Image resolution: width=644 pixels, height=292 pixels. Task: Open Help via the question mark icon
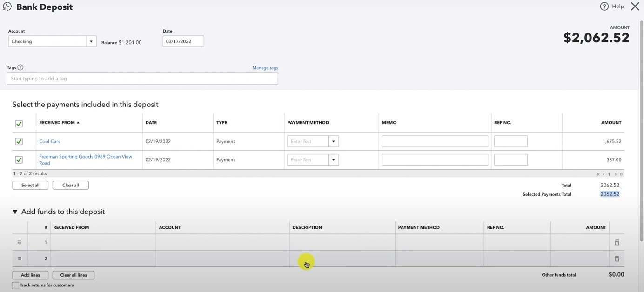point(604,7)
